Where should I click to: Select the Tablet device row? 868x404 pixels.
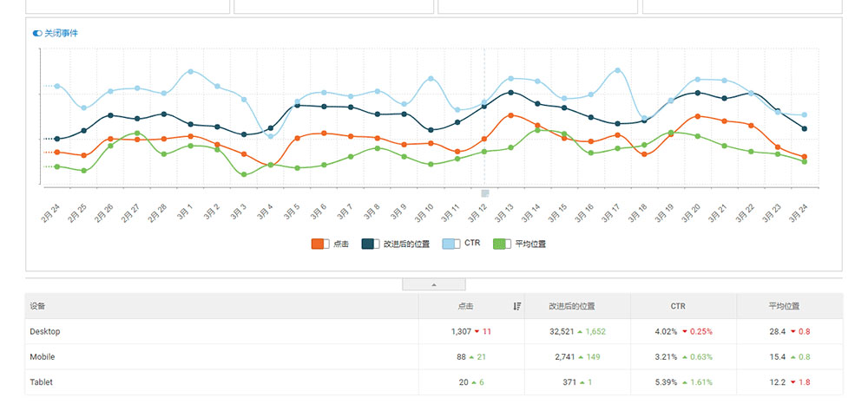pyautogui.click(x=42, y=382)
